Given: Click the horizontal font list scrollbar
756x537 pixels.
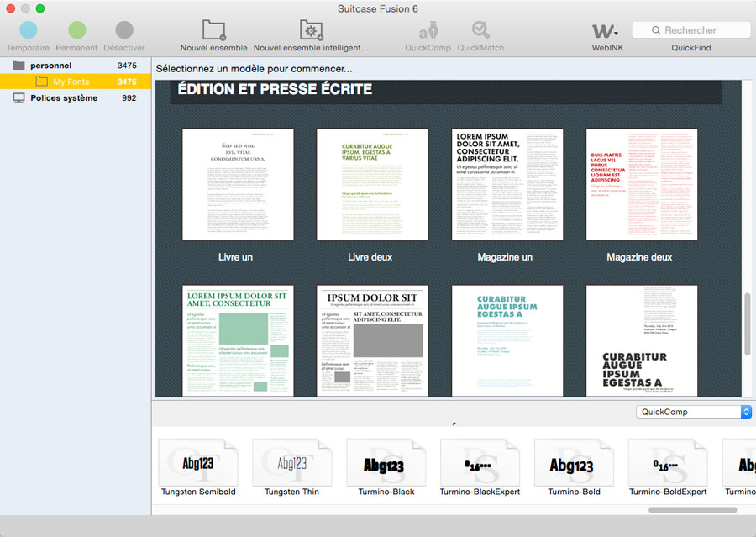Looking at the screenshot, I should coord(692,510).
